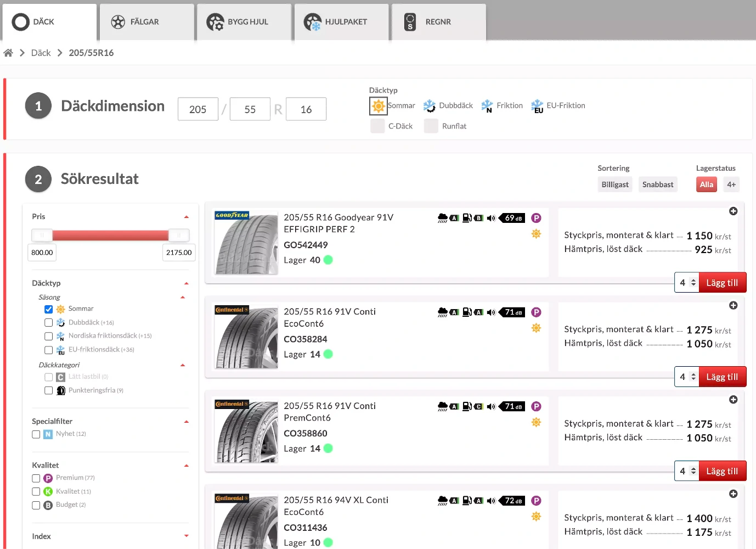
Task: Sort results by Billigast
Action: coord(614,184)
